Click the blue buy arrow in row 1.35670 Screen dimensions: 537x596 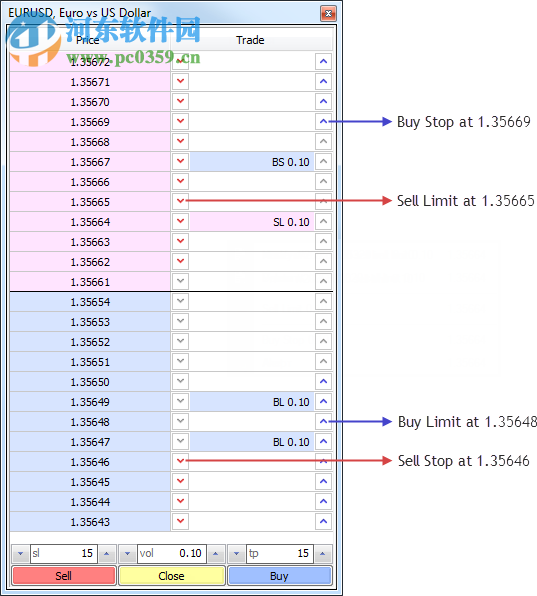323,101
